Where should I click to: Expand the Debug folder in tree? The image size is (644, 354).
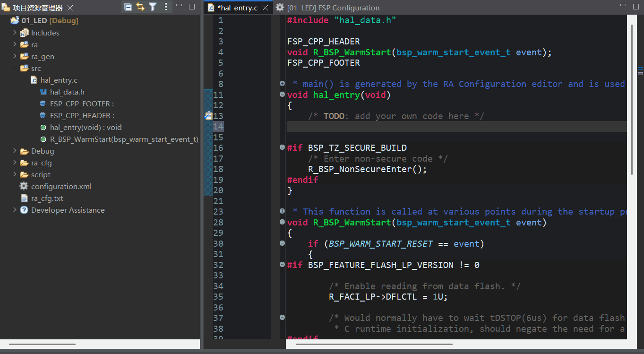[x=15, y=151]
